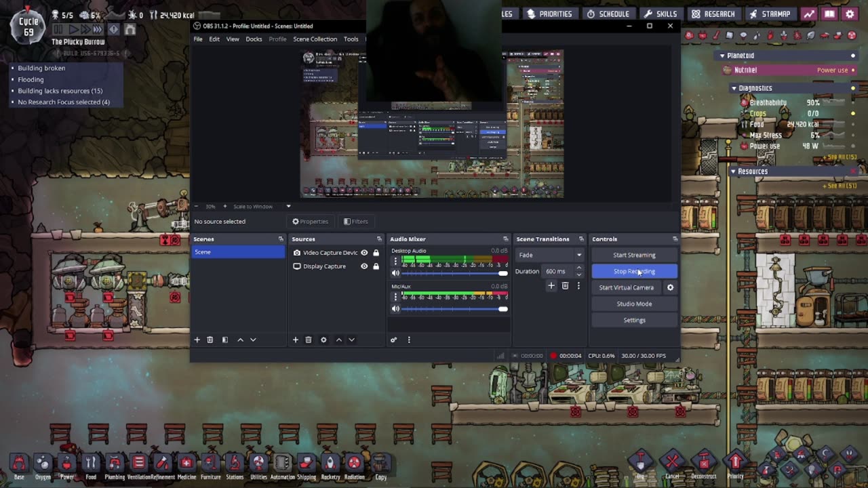Image resolution: width=868 pixels, height=488 pixels.
Task: Open the Docks menu in OBS
Action: (254, 39)
